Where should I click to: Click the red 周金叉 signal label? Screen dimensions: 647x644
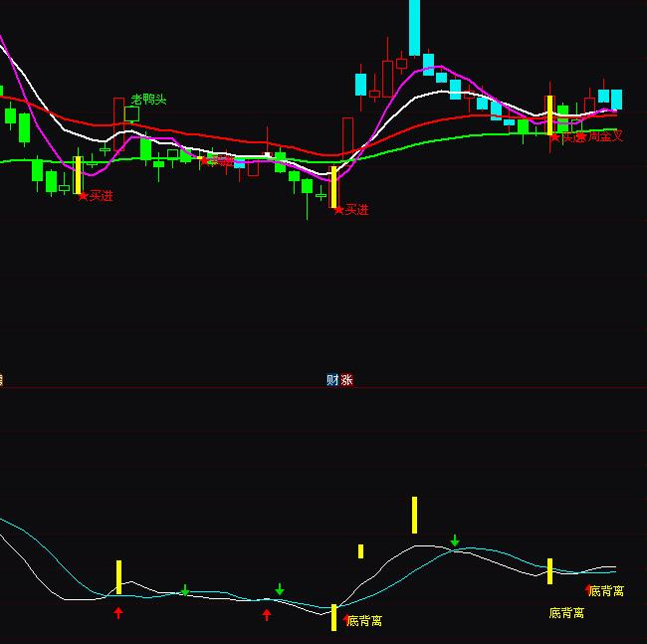pos(605,136)
